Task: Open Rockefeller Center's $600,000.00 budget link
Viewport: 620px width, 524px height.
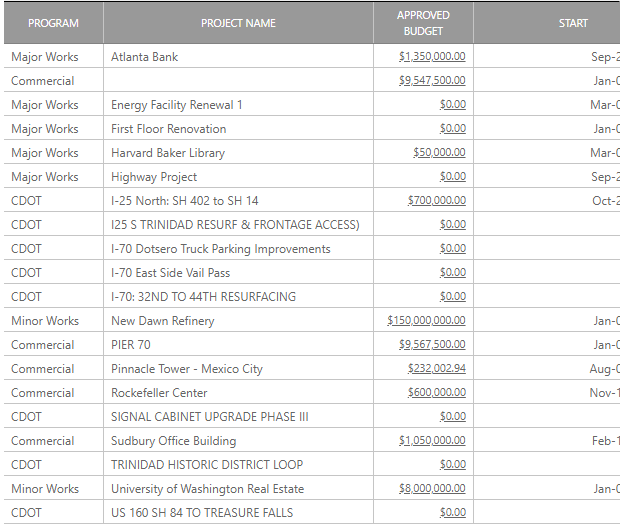Action: pyautogui.click(x=437, y=393)
